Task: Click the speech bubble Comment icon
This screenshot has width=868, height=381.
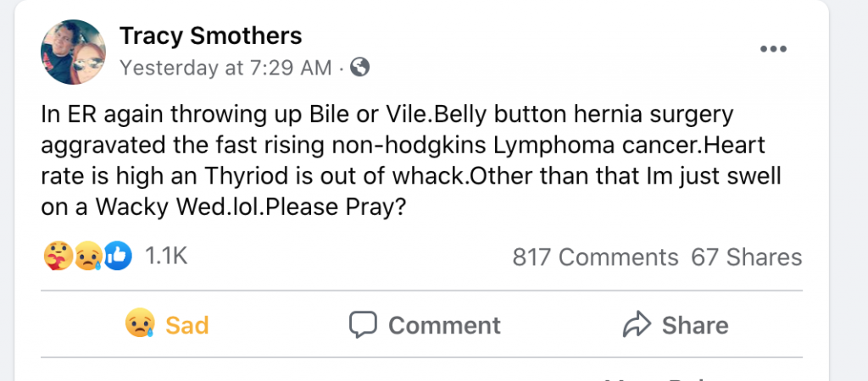Action: click(x=364, y=325)
